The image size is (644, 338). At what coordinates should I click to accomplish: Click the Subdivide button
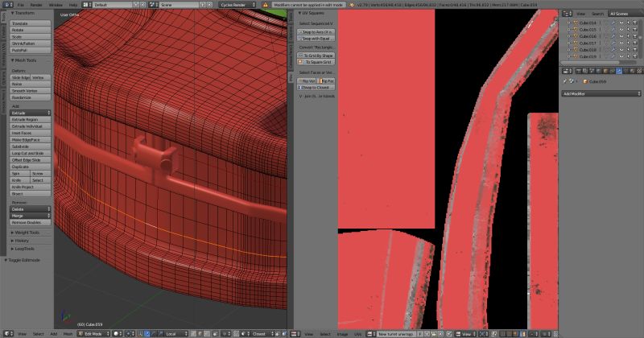click(x=30, y=146)
